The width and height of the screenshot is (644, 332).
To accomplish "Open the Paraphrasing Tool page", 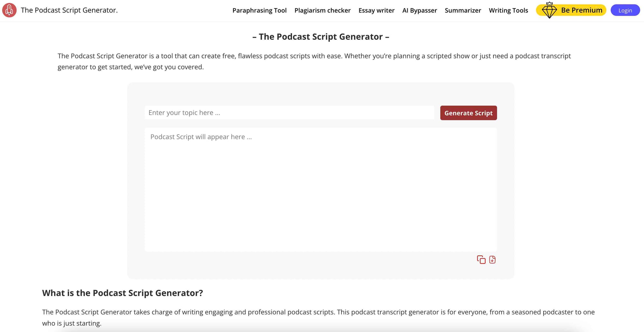I will coord(260,10).
